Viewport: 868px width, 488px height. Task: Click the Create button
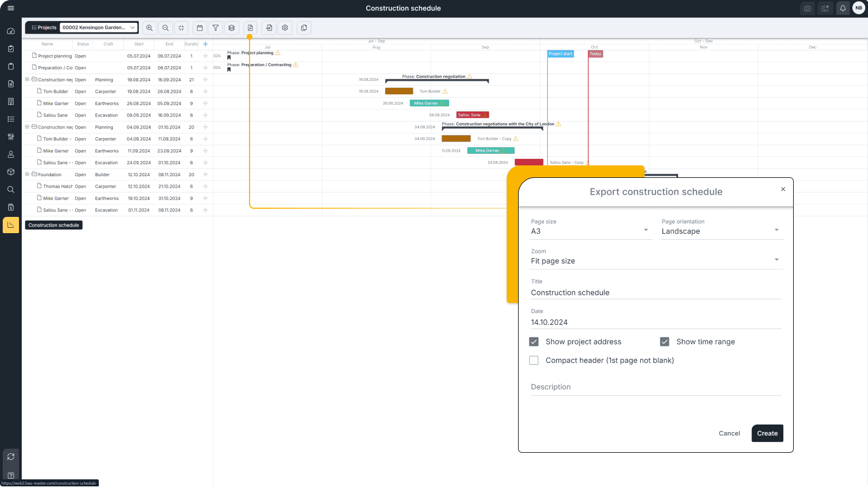pos(767,433)
